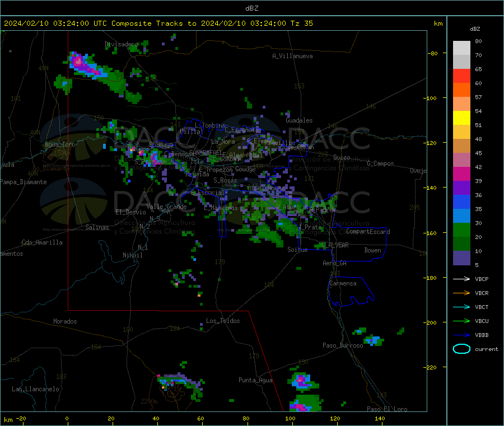This screenshot has width=504, height=426.
Task: Click the Los_Toldos place label
Action: pyautogui.click(x=223, y=321)
